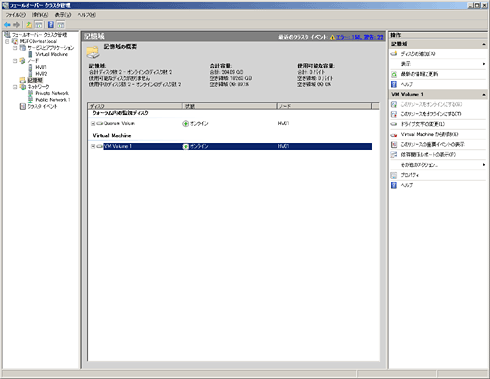
Task: Toggle the console tree toolbar icon
Action: point(39,25)
